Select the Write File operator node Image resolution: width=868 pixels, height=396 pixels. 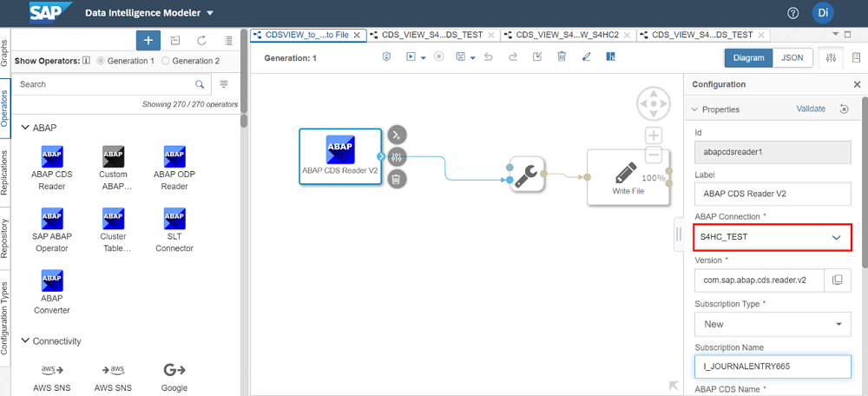(x=628, y=177)
